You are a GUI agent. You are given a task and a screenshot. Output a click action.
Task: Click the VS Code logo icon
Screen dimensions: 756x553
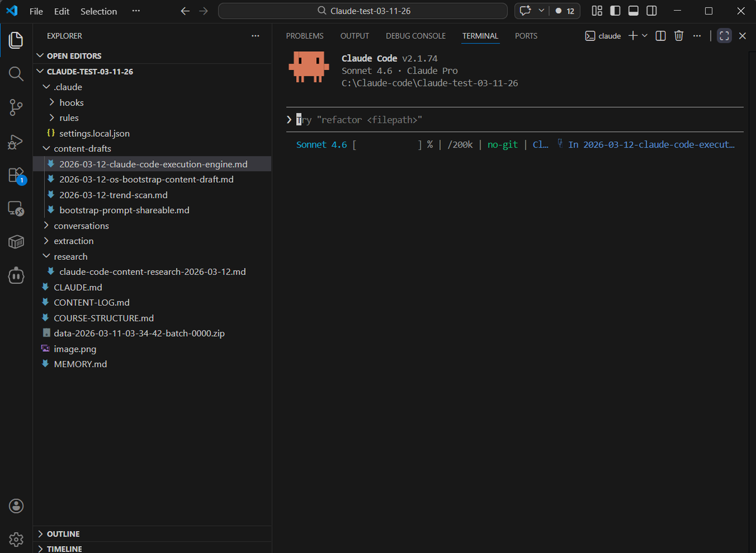pyautogui.click(x=11, y=11)
